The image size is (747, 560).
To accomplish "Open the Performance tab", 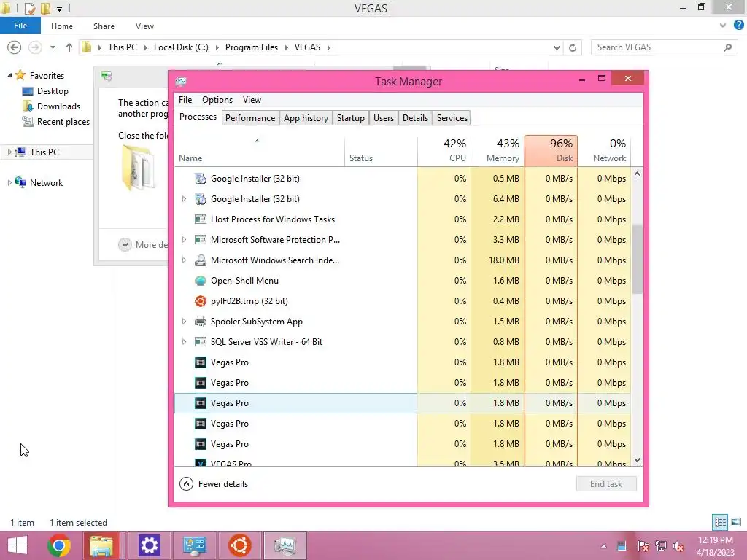I will pos(250,118).
